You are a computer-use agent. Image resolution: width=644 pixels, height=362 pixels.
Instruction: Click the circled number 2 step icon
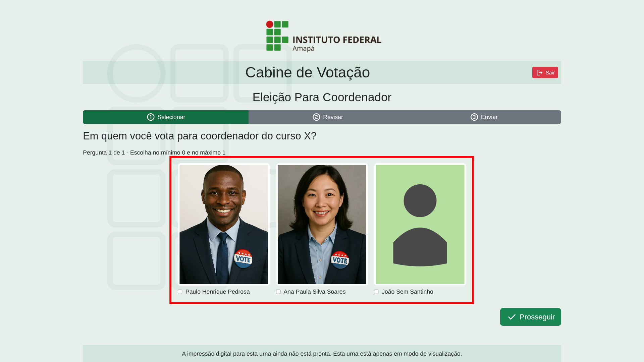click(x=316, y=117)
